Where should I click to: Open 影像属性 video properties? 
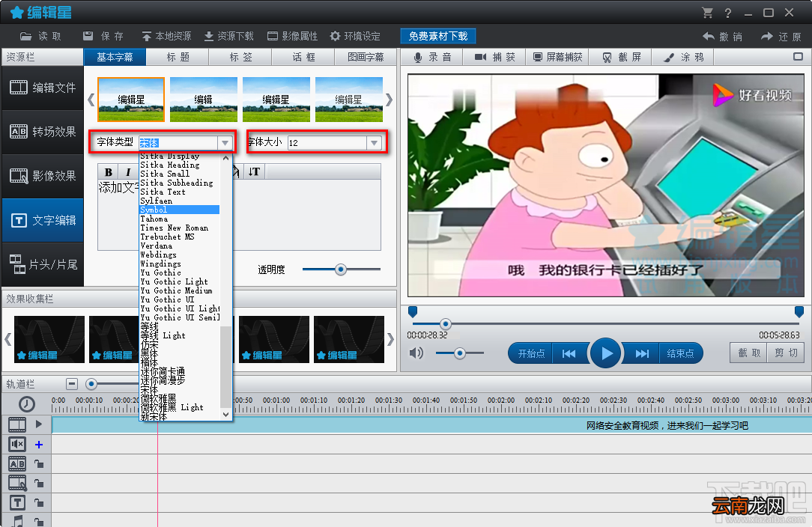pos(293,36)
